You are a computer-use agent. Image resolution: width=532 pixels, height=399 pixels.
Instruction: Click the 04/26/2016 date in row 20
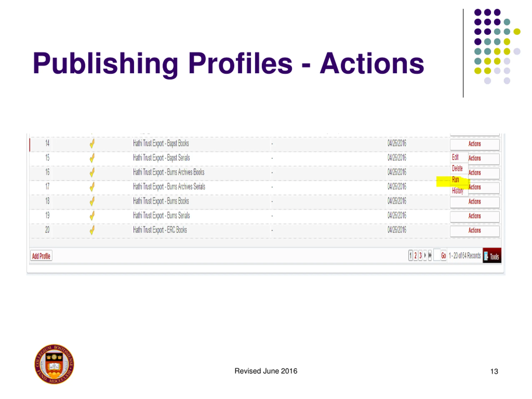click(x=397, y=230)
